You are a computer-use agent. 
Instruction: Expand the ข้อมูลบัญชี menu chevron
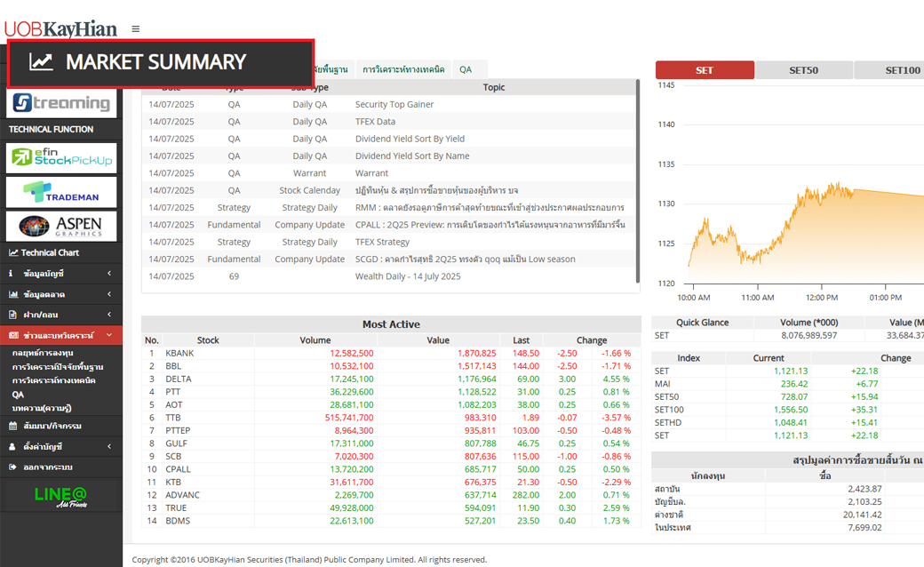tap(109, 274)
